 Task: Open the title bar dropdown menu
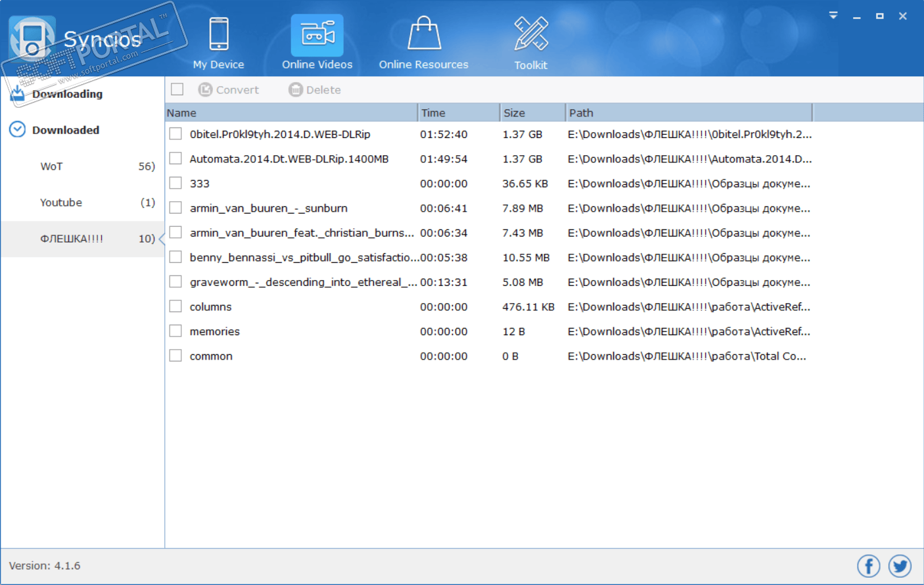point(833,16)
